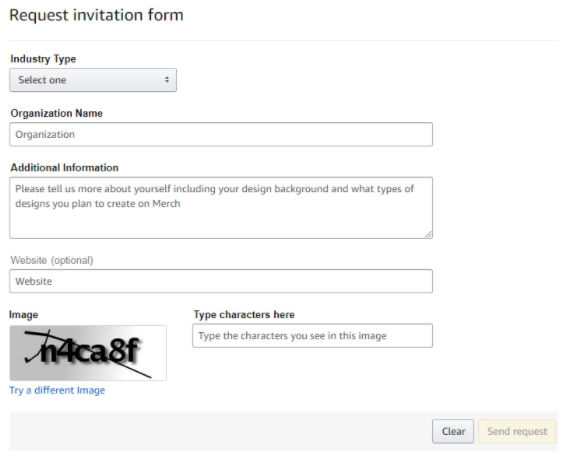Click the 'Request invitation form' heading
Screen dimensions: 561x458
(96, 15)
